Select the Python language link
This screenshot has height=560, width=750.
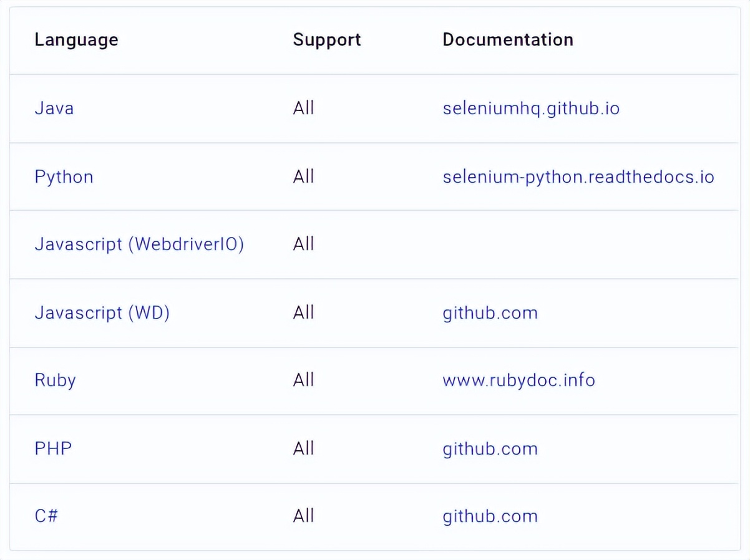(x=64, y=177)
